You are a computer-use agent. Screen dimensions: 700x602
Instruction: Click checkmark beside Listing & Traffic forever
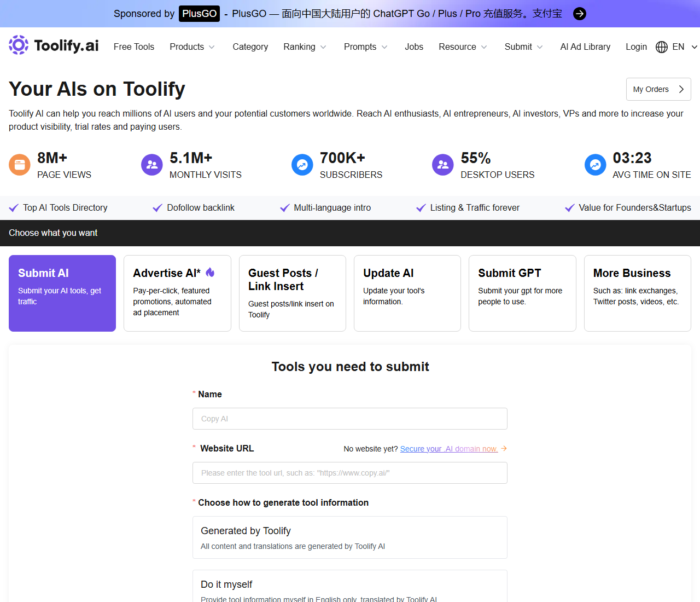click(421, 208)
